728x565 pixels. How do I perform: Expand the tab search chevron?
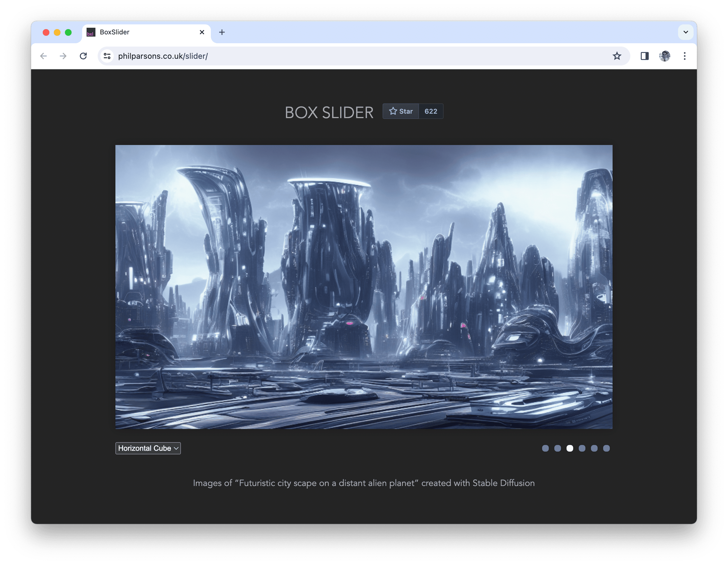[x=685, y=32]
